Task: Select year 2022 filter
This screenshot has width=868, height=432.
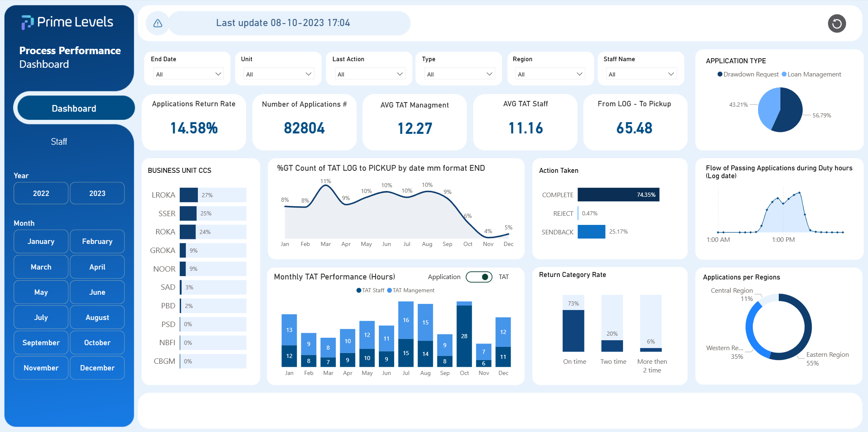Action: (x=41, y=193)
